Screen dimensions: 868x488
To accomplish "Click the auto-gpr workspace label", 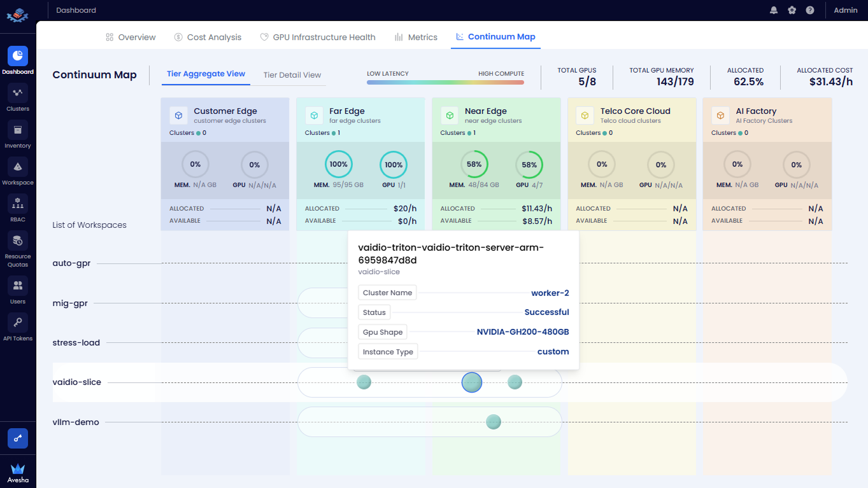I will tap(71, 263).
